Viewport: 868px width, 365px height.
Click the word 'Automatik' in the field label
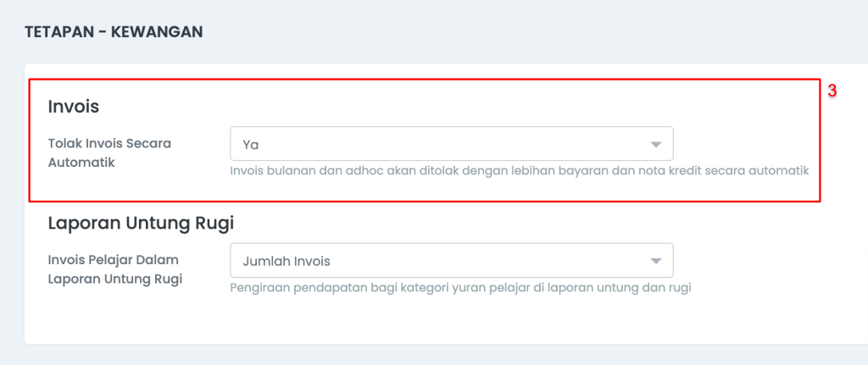[x=81, y=163]
